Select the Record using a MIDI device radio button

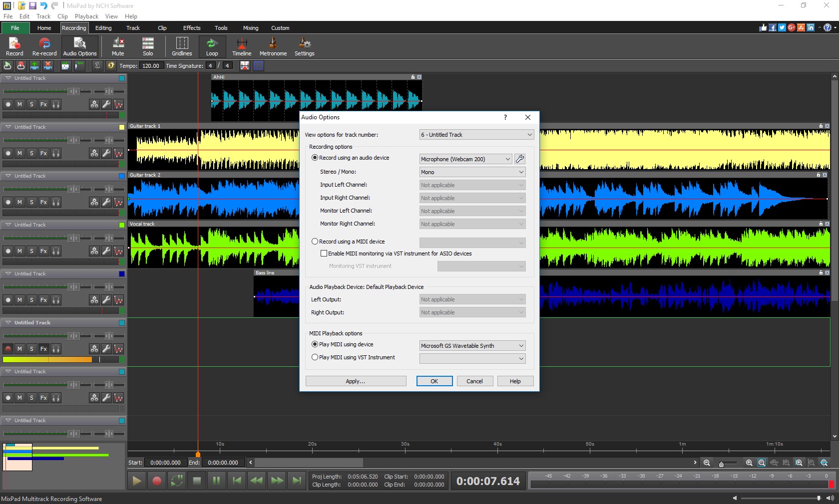coord(315,242)
